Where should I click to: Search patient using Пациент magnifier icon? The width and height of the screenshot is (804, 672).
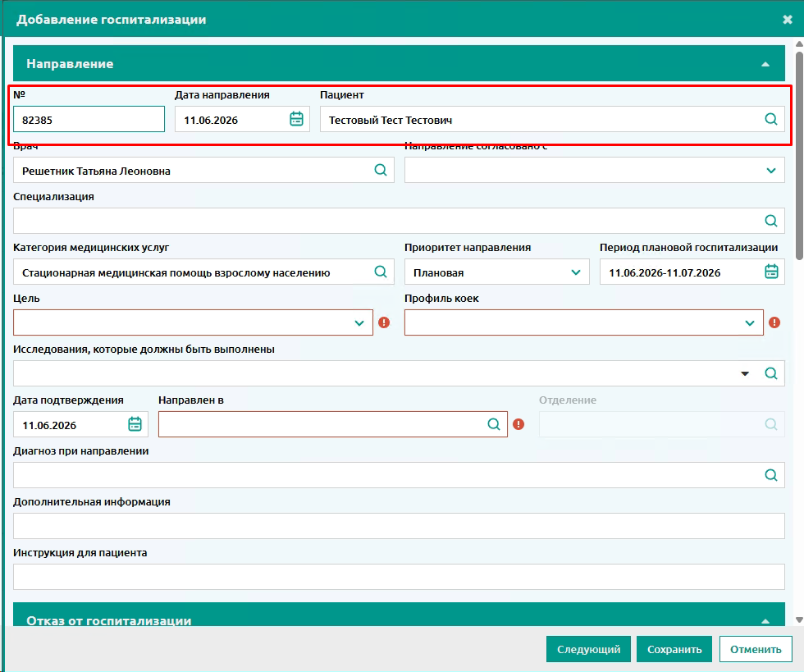[770, 119]
